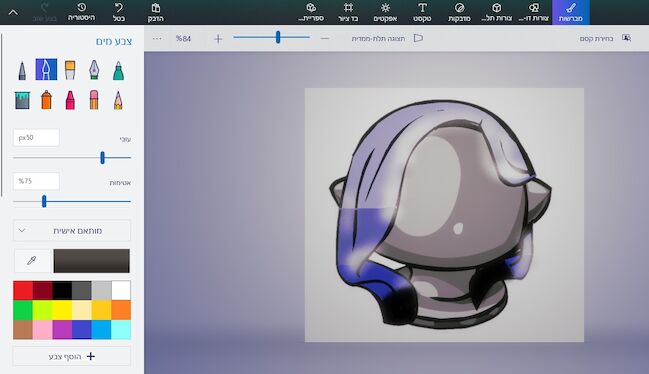Open the History (היסטוריה) panel
This screenshot has width=649, height=374.
click(82, 12)
